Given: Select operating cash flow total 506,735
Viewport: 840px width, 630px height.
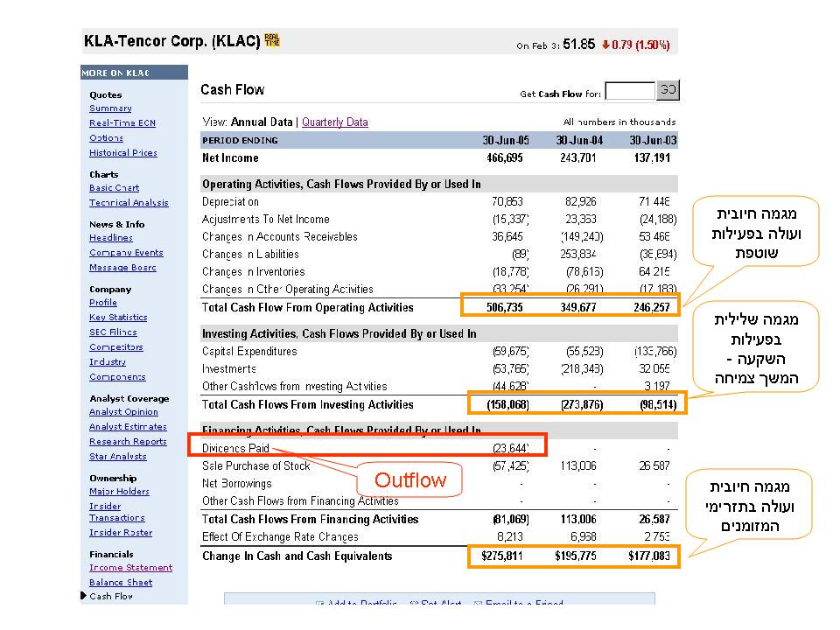Looking at the screenshot, I should coord(505,307).
